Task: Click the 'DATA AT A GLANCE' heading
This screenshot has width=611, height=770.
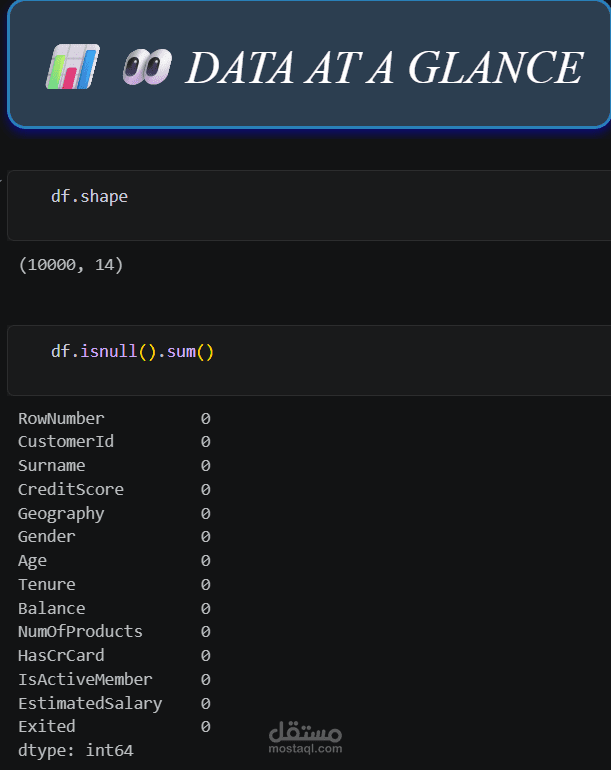Action: [x=385, y=67]
